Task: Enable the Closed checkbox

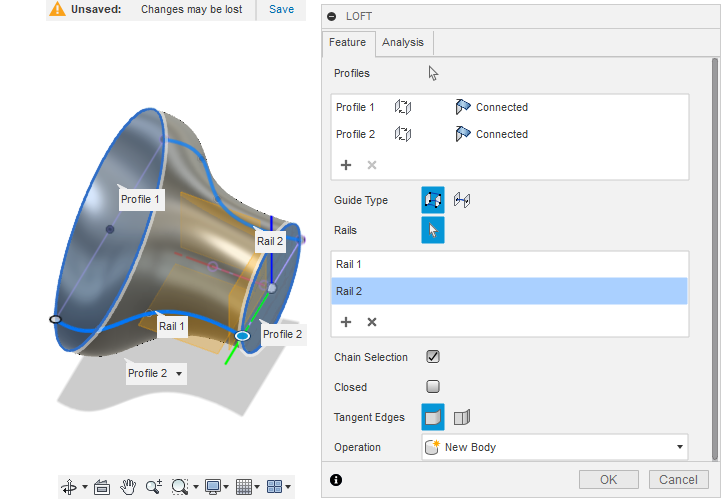Action: (x=433, y=387)
